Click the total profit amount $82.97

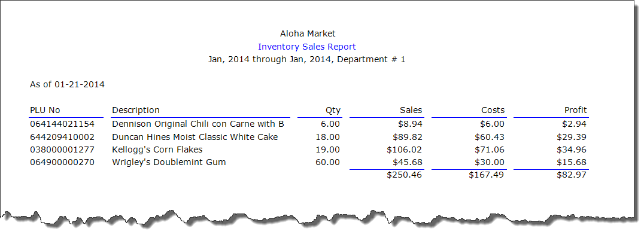(572, 175)
